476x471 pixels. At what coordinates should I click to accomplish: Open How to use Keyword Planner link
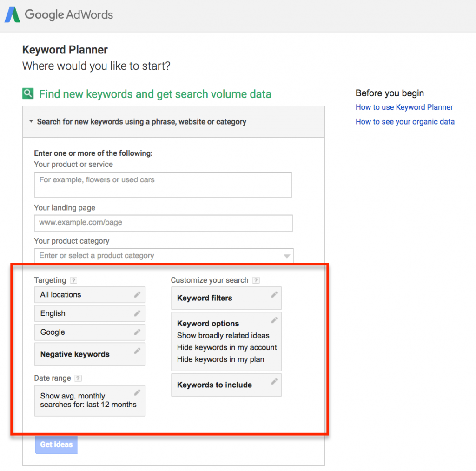click(404, 107)
